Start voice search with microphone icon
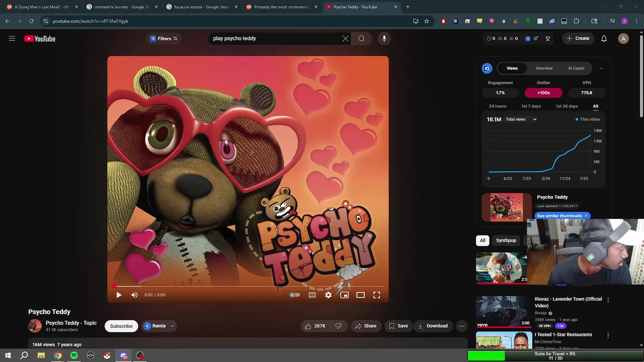 tap(384, 38)
